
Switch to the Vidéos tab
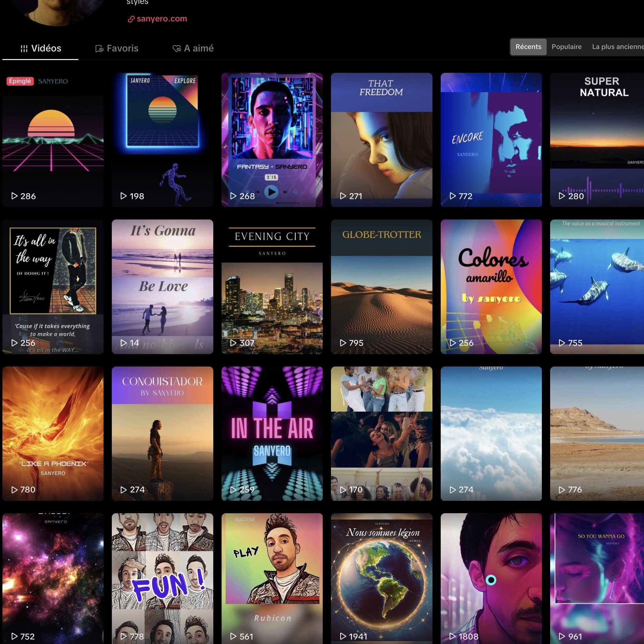pyautogui.click(x=41, y=48)
